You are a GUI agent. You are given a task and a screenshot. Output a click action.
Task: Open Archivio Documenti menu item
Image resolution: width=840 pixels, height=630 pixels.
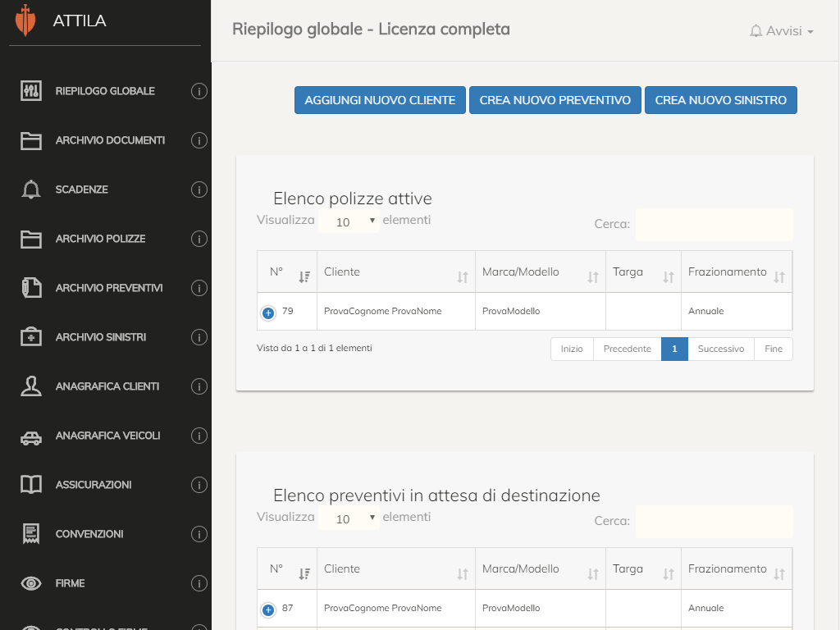[111, 140]
